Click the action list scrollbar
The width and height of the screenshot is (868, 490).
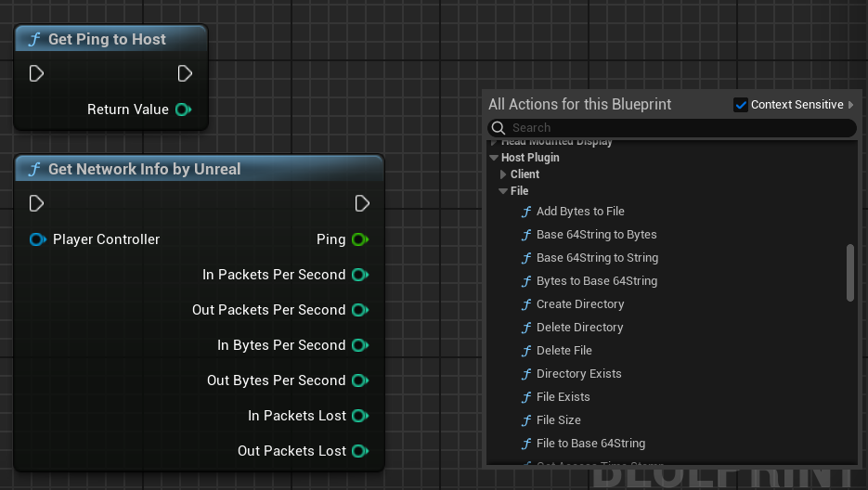tap(850, 272)
